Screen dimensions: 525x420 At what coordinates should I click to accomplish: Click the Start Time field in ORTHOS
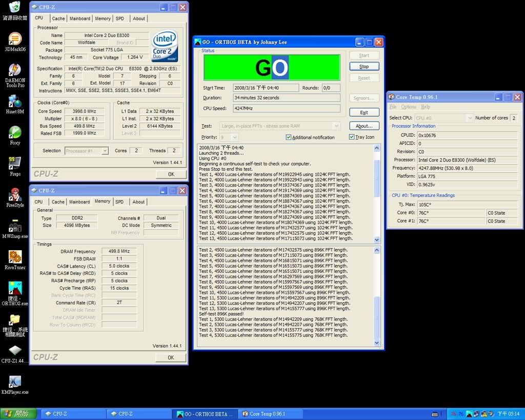tap(266, 88)
